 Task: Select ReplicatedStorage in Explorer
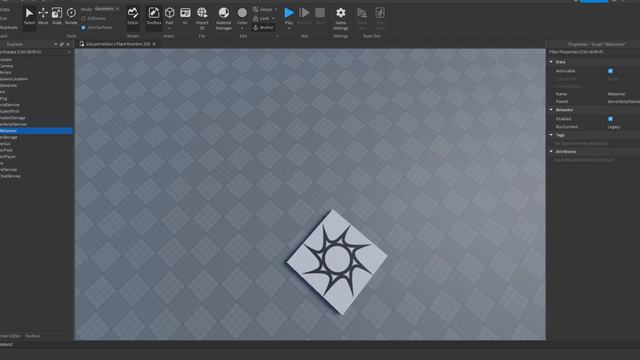click(x=13, y=118)
